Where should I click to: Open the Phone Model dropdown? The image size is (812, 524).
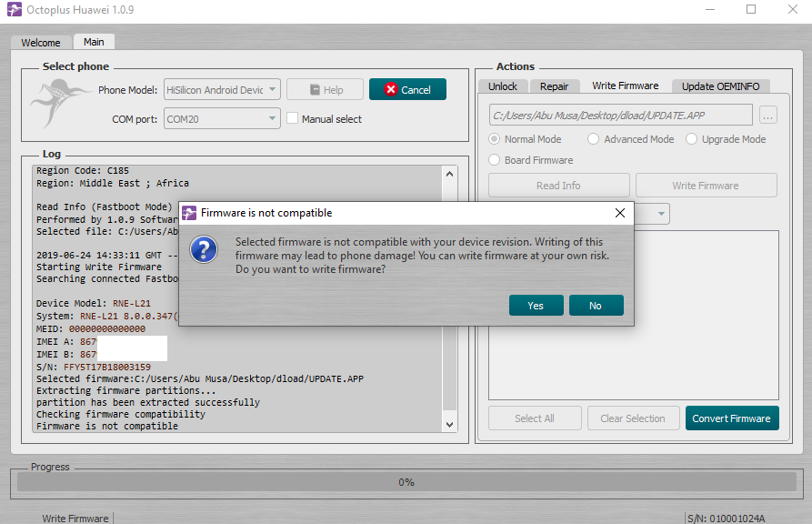(x=222, y=90)
